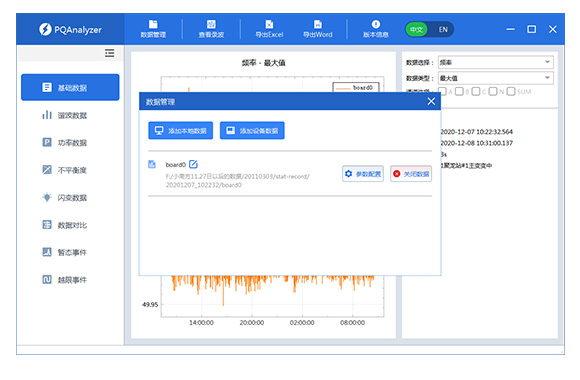Check the SUM channel checkbox

511,91
